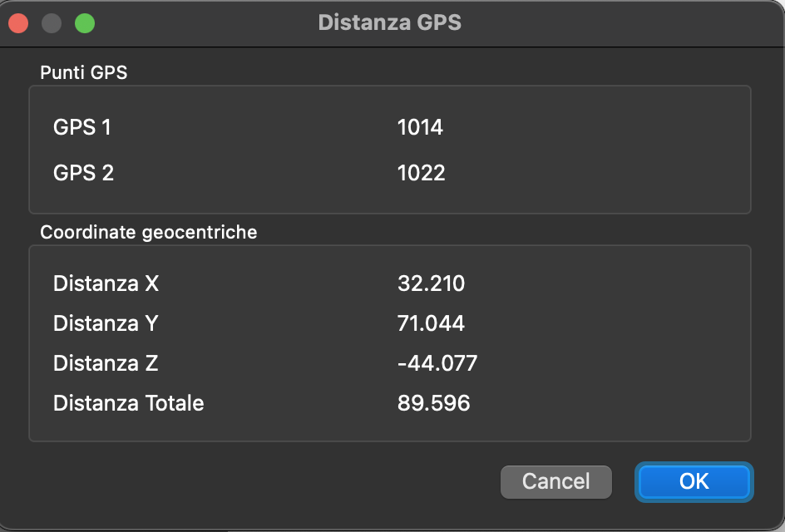This screenshot has height=532, width=785.
Task: Select the GPS 2 value 1022
Action: click(x=421, y=173)
